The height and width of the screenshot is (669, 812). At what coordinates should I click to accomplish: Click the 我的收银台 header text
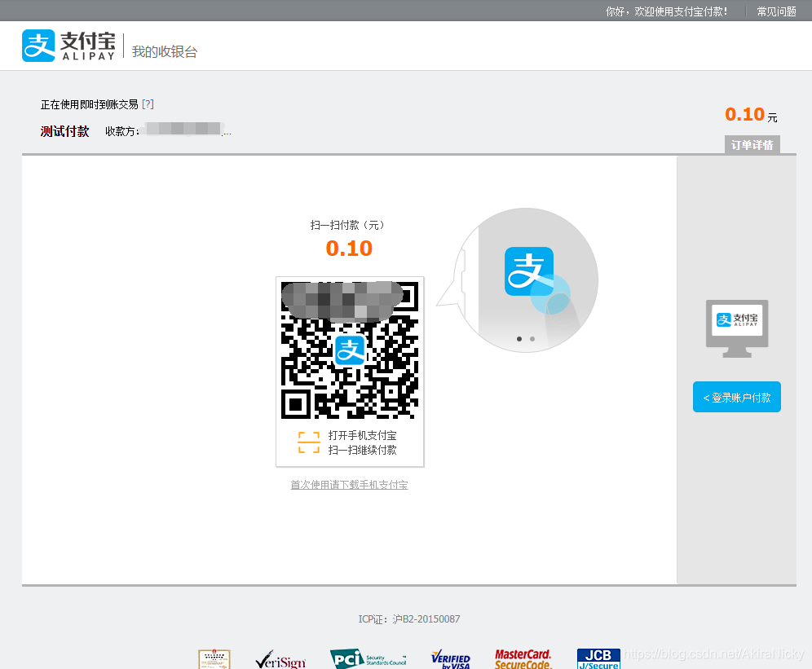point(165,52)
